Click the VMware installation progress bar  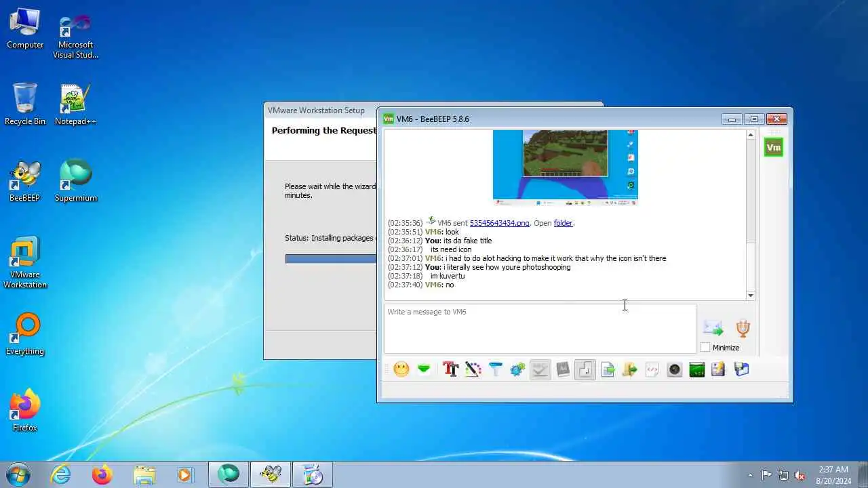pos(331,259)
